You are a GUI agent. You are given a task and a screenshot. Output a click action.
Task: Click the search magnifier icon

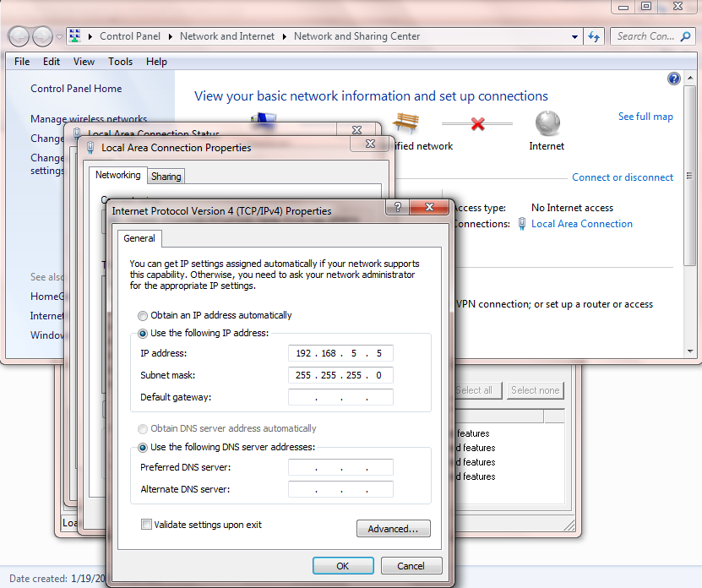[685, 36]
